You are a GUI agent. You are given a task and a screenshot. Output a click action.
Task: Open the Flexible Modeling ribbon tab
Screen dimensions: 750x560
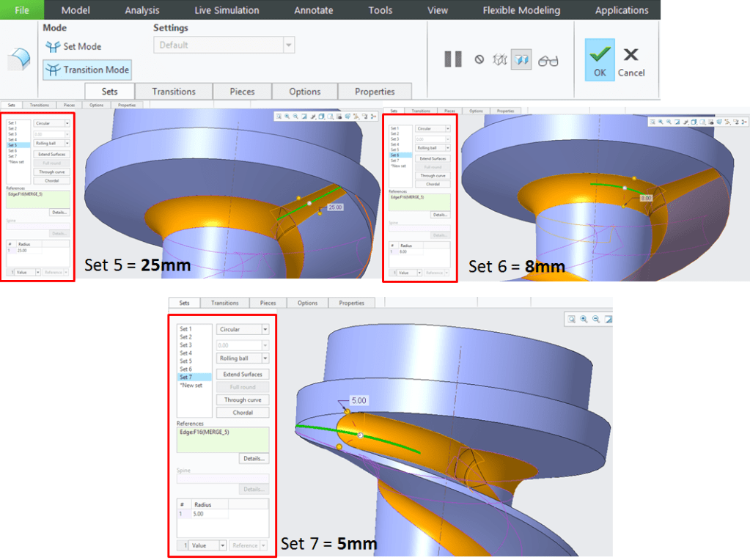tap(521, 10)
